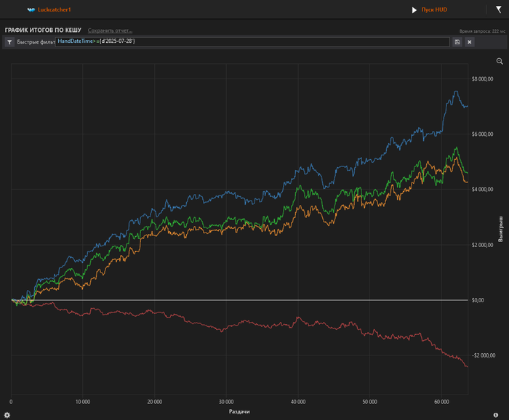Click the -$2 000,00 axis label
The image size is (509, 420).
(484, 355)
